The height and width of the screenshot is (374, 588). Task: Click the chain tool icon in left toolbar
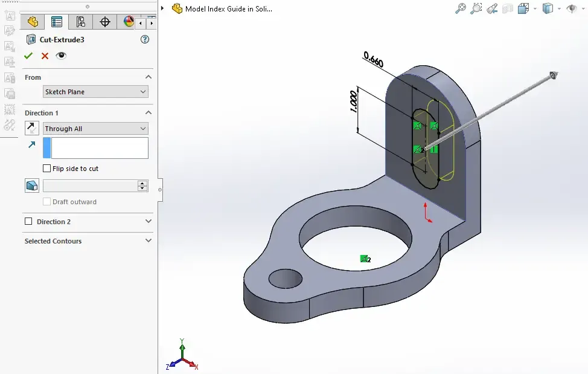click(10, 125)
